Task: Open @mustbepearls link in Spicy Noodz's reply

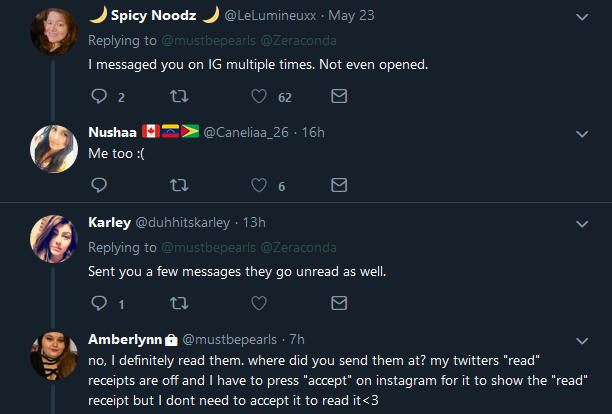Action: (x=208, y=41)
